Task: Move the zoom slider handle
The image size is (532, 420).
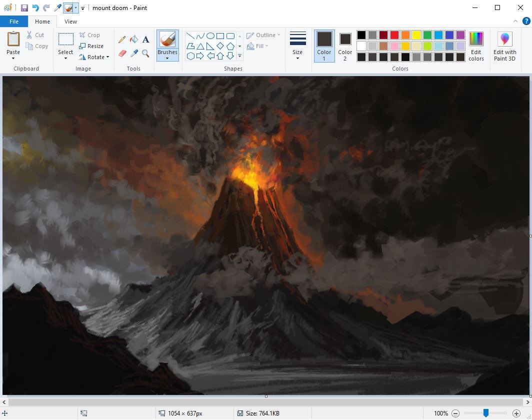Action: 486,413
